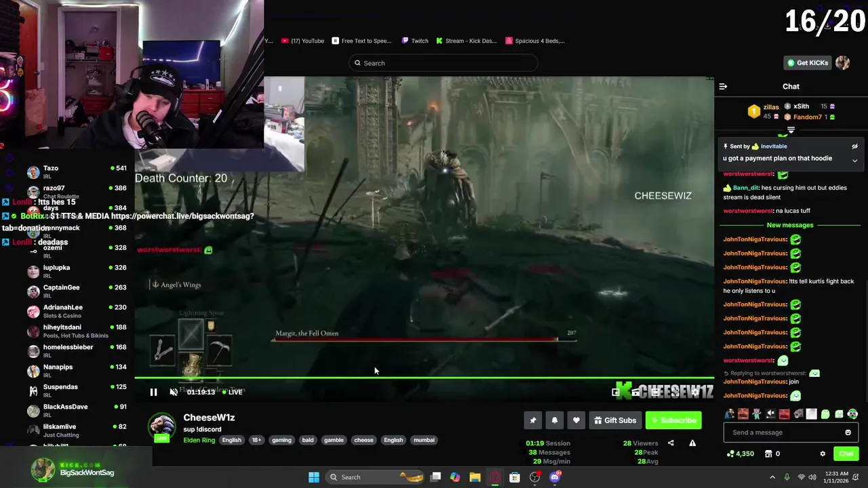Open the KICKs balance 4,350

pyautogui.click(x=740, y=454)
